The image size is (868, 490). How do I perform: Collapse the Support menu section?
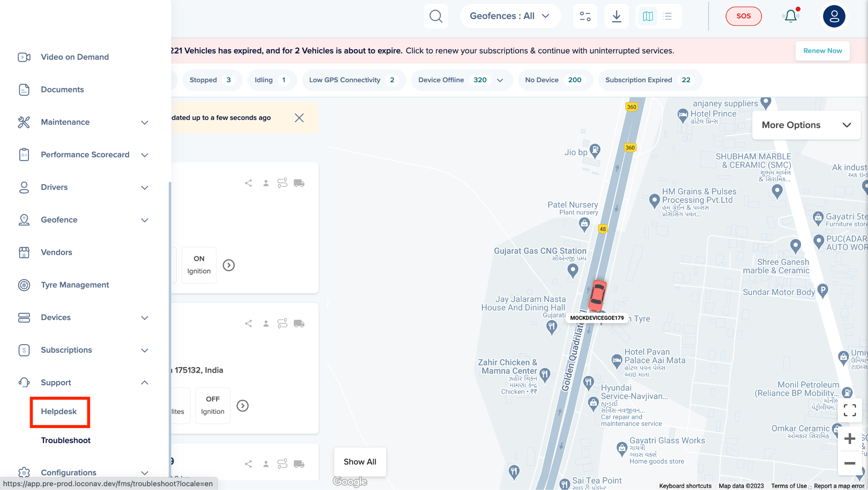pyautogui.click(x=145, y=383)
